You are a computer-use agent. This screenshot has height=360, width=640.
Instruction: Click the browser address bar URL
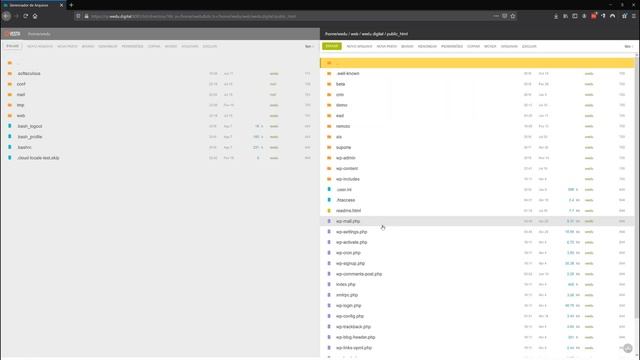click(193, 16)
